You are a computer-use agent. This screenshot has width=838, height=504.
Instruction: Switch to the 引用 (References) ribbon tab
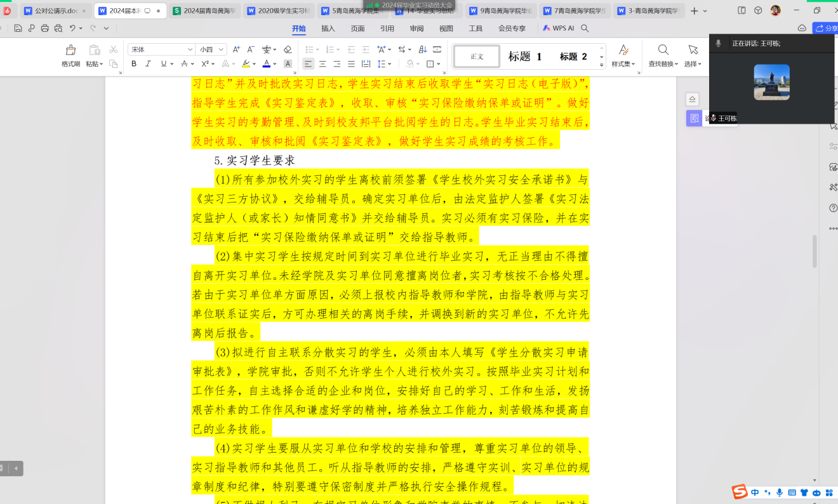click(387, 29)
